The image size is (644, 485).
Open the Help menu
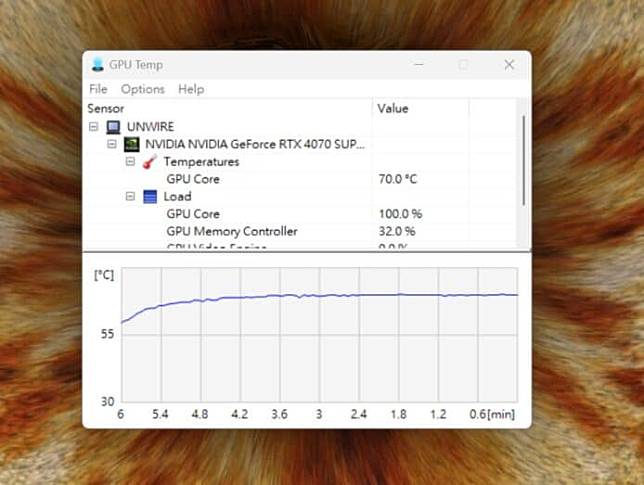coord(191,89)
